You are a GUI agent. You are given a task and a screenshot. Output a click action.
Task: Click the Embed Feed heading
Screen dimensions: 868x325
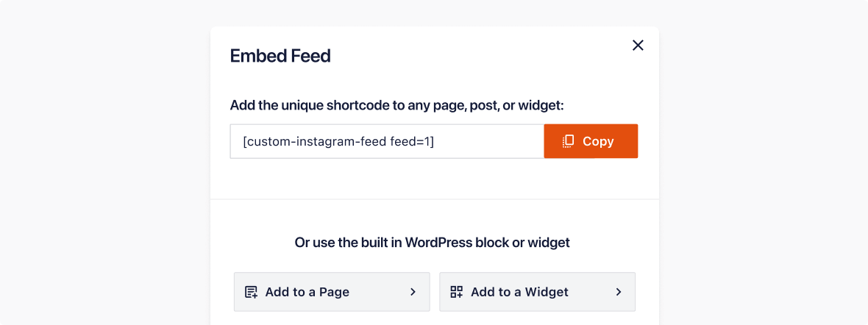pos(280,56)
